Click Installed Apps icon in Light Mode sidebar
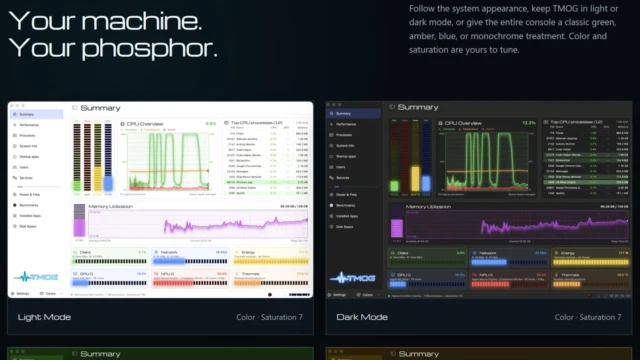Screen dimensions: 640x360 coord(15,216)
